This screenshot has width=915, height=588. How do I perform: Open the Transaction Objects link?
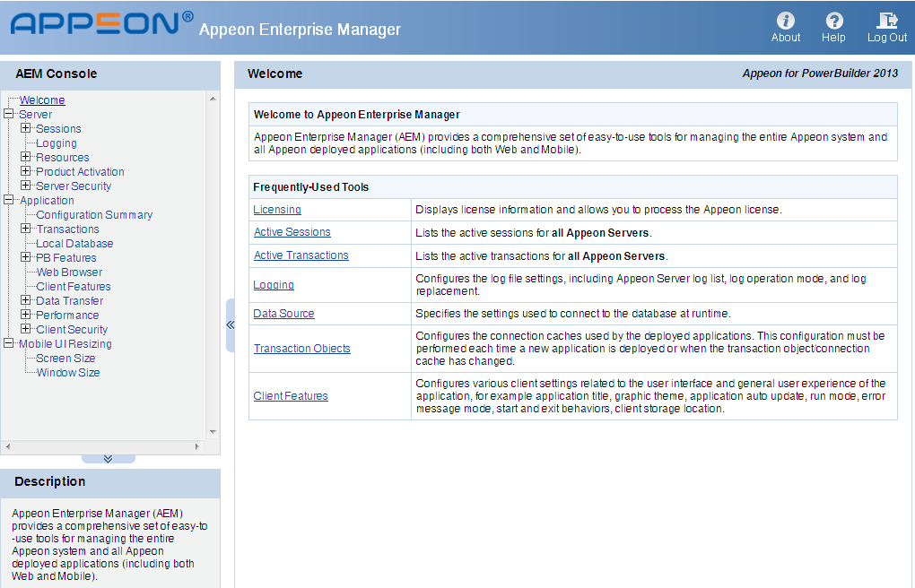pyautogui.click(x=302, y=349)
